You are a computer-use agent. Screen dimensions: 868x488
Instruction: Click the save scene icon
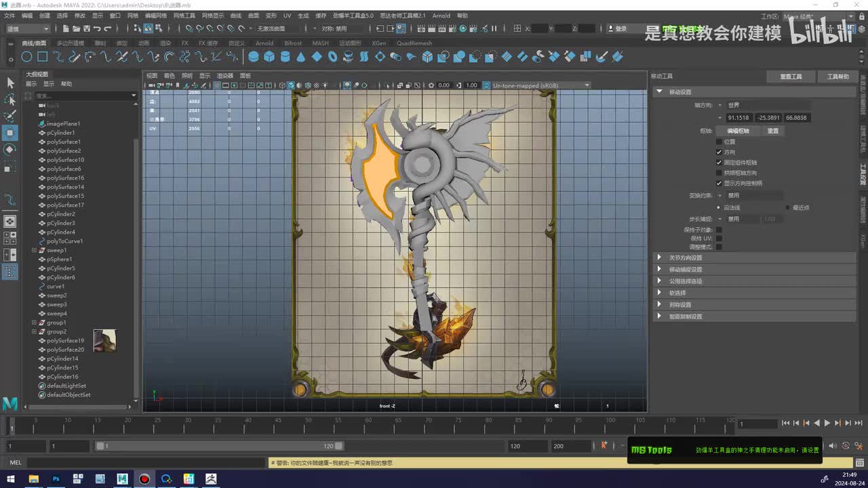pyautogui.click(x=87, y=28)
